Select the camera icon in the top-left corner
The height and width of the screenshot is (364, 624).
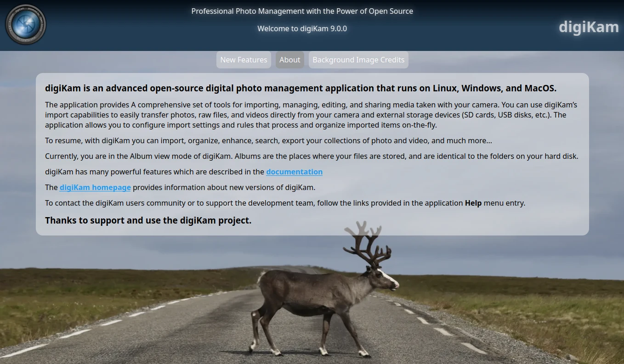pyautogui.click(x=25, y=25)
